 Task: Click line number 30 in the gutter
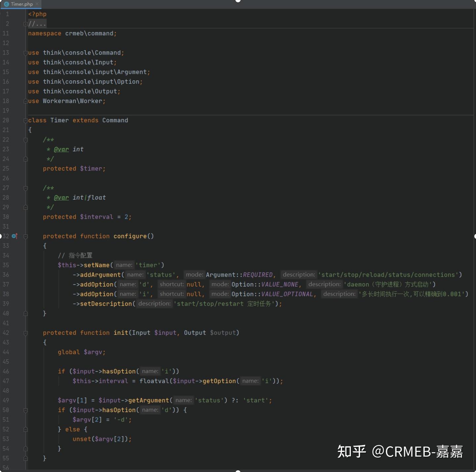pyautogui.click(x=6, y=217)
